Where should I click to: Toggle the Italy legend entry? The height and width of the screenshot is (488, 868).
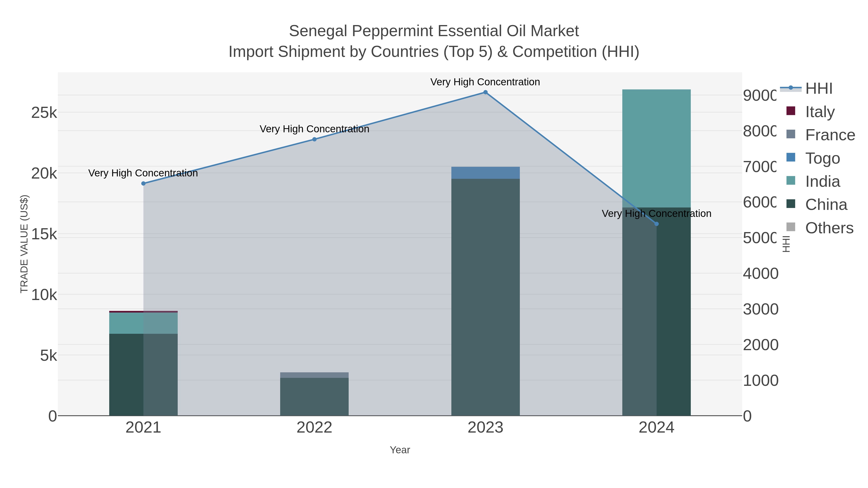click(x=811, y=112)
